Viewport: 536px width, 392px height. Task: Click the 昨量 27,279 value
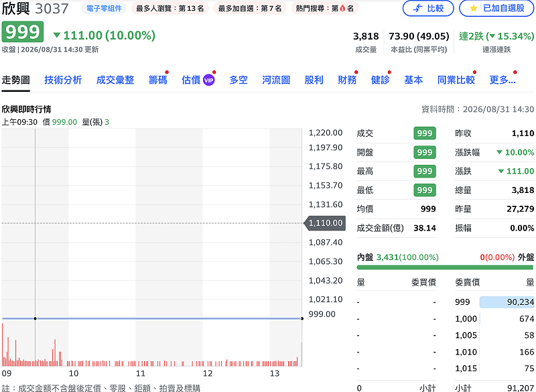(521, 209)
